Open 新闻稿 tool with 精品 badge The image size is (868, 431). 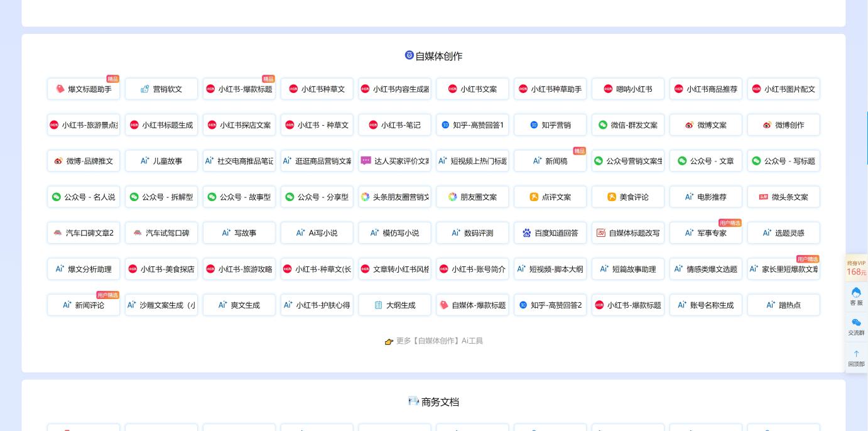click(x=551, y=161)
